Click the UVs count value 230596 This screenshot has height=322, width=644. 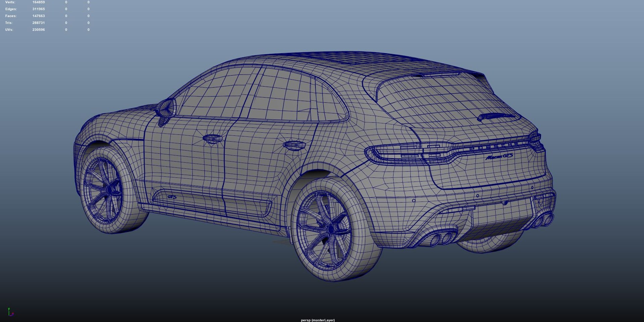(39, 30)
